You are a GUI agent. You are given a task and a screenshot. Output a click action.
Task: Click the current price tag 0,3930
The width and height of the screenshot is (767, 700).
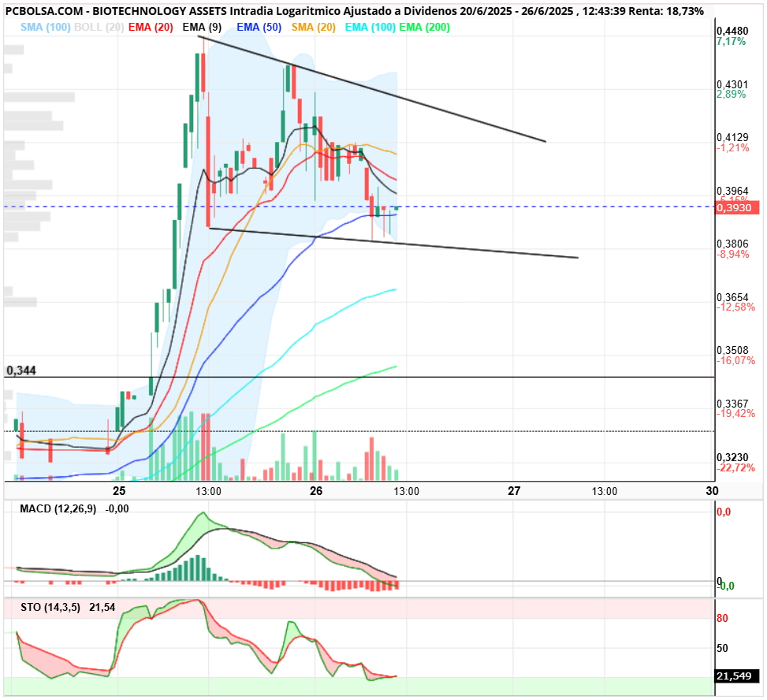tap(737, 207)
